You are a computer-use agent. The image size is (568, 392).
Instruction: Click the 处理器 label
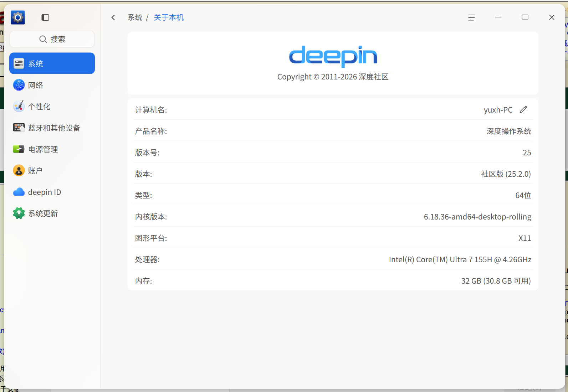point(147,259)
